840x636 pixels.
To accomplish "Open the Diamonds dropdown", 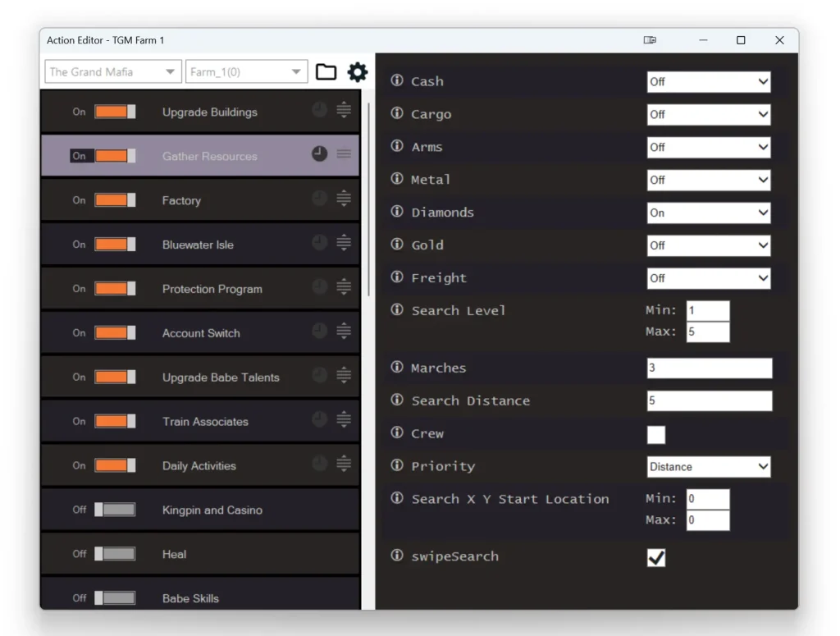I will [708, 213].
